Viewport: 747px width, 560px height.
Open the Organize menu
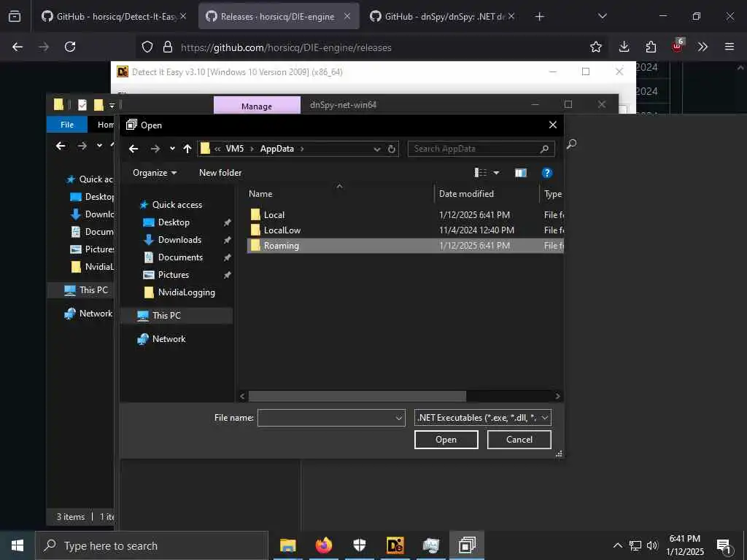point(155,173)
